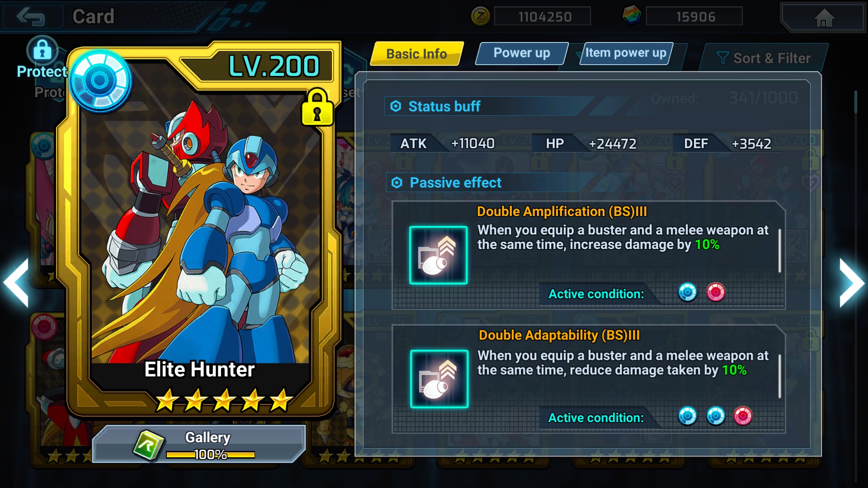868x488 pixels.
Task: Click the blue attribute orb on card
Action: point(100,81)
